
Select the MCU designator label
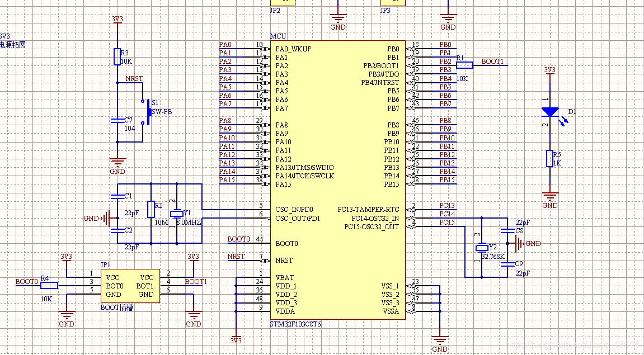tap(278, 36)
